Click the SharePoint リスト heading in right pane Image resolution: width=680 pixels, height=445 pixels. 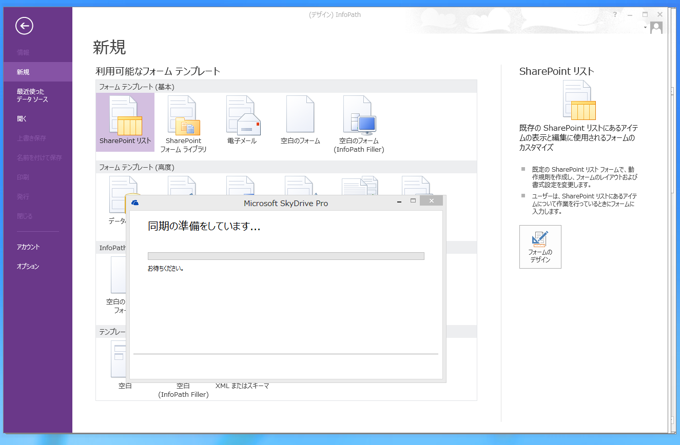[x=556, y=71]
